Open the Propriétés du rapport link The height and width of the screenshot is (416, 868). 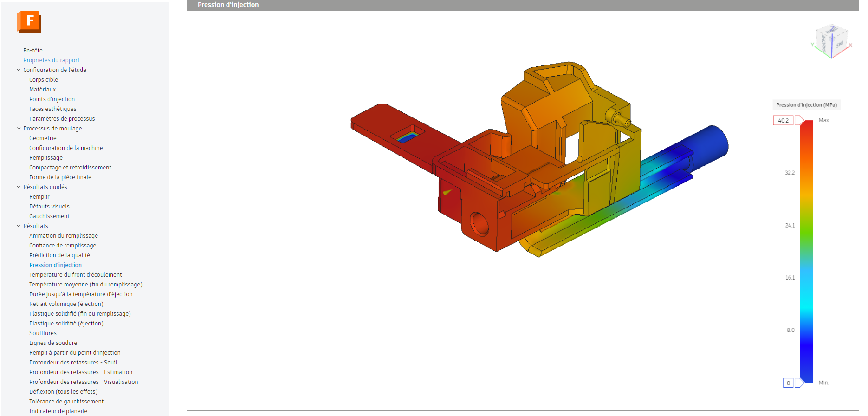52,60
